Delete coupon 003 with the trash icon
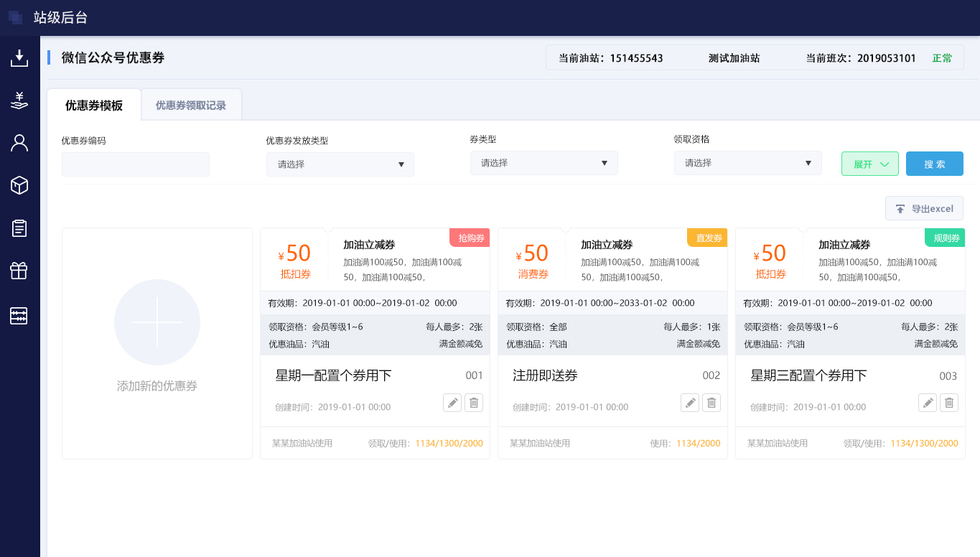The height and width of the screenshot is (557, 980). (x=949, y=403)
